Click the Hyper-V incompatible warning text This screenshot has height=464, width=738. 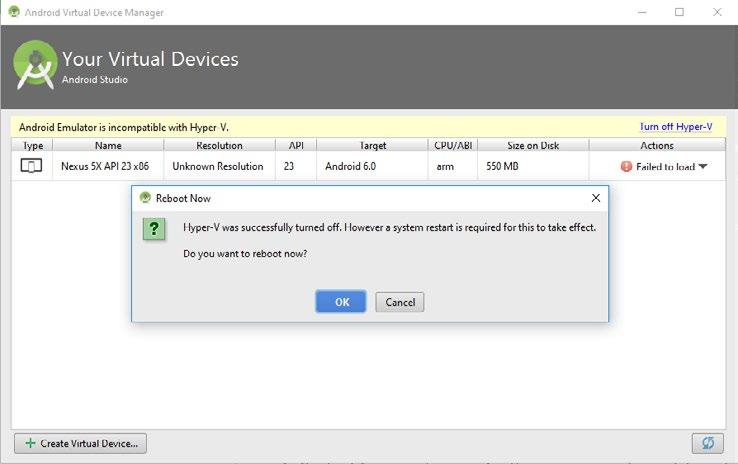point(124,127)
